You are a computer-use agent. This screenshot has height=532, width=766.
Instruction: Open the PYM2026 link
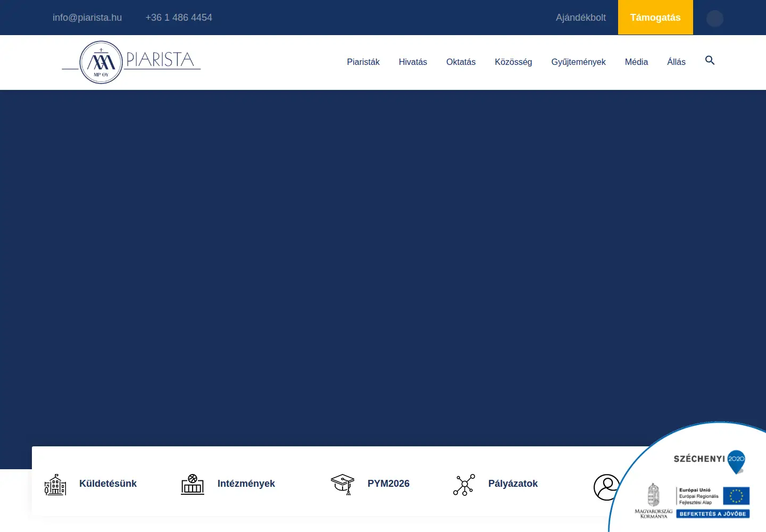point(388,484)
